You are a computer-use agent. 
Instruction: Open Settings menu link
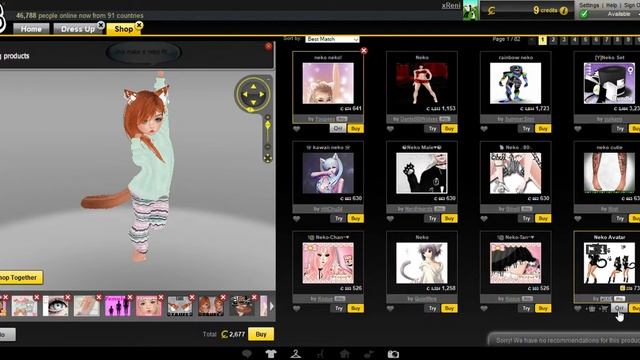point(589,5)
